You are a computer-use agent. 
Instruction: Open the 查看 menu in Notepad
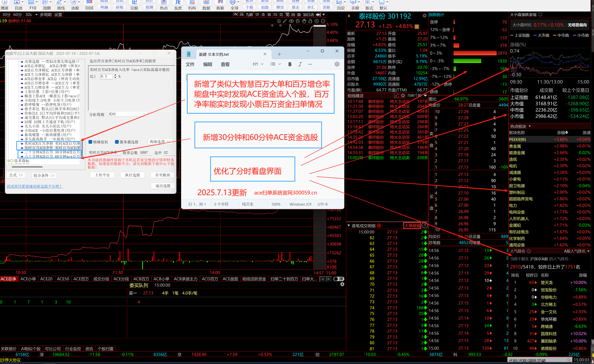[x=225, y=64]
